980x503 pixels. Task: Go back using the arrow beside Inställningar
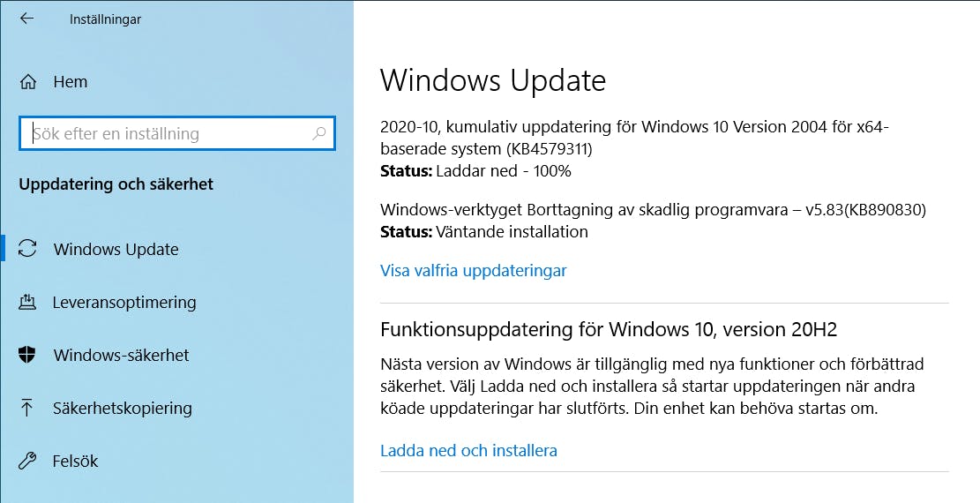coord(26,19)
